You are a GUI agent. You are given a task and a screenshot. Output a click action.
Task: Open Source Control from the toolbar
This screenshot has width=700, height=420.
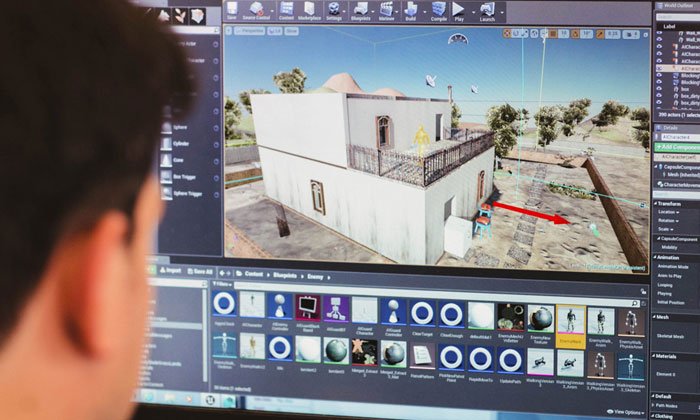(x=256, y=11)
